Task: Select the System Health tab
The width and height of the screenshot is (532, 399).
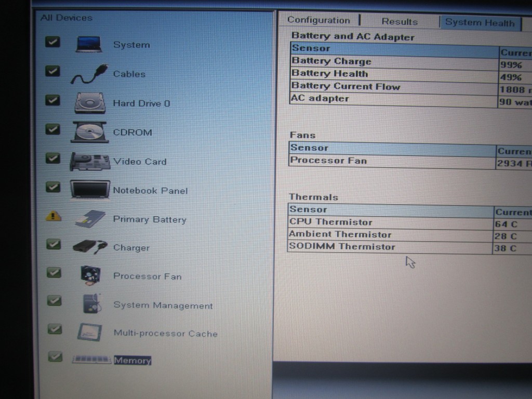Action: 479,23
